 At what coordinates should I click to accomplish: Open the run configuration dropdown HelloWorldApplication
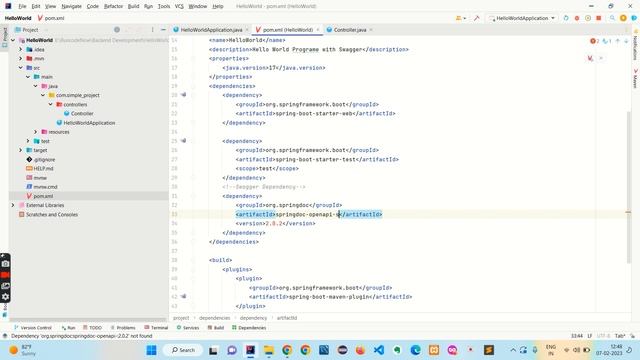(522, 18)
